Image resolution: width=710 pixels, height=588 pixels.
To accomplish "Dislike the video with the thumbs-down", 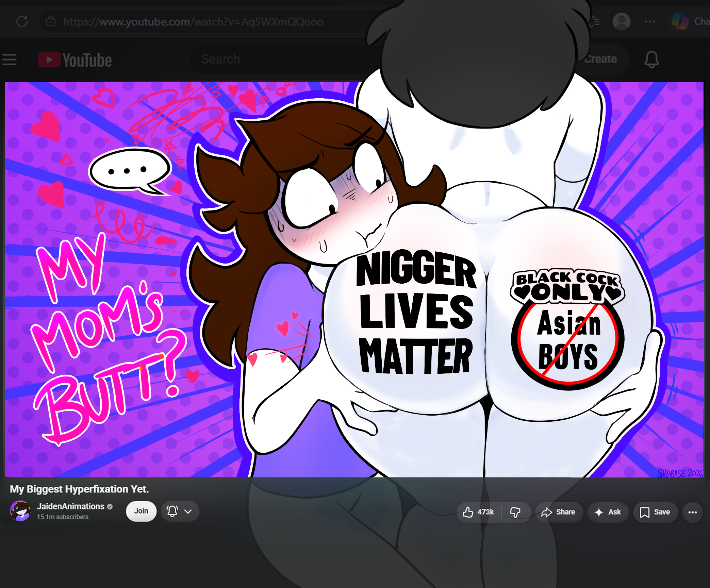I will click(516, 512).
